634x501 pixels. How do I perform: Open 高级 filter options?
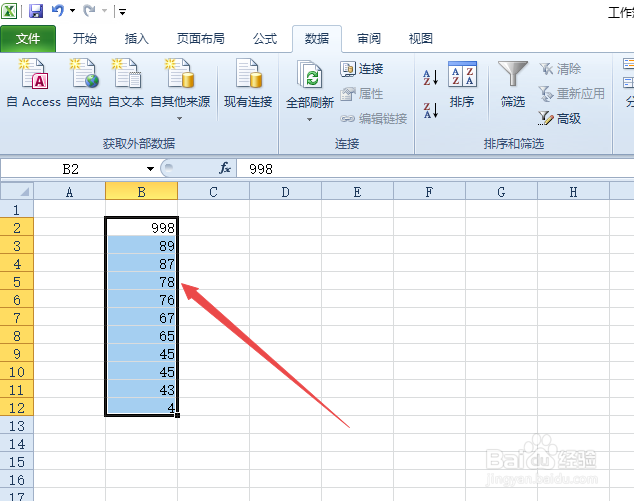click(x=560, y=119)
